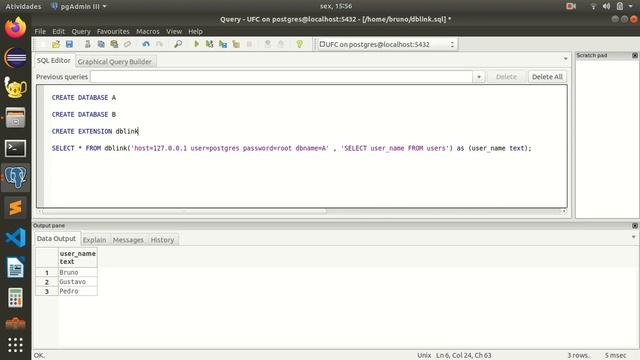
Task: Click the user_name column header
Action: (78, 258)
